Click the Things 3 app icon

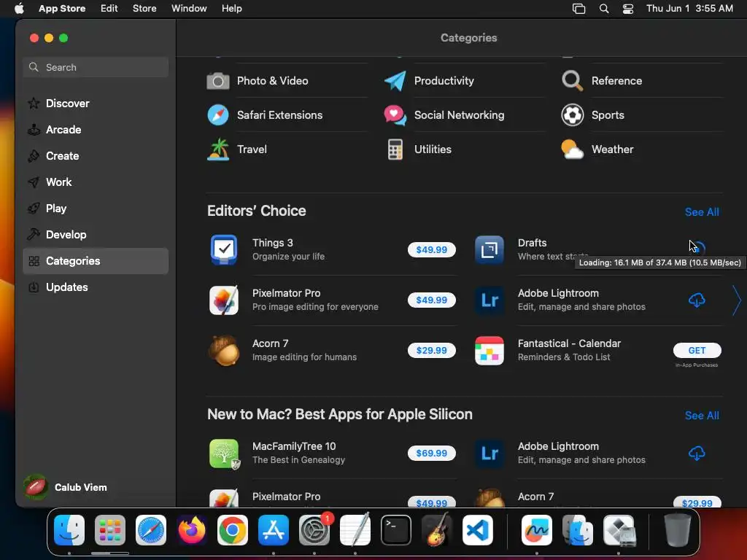point(224,249)
